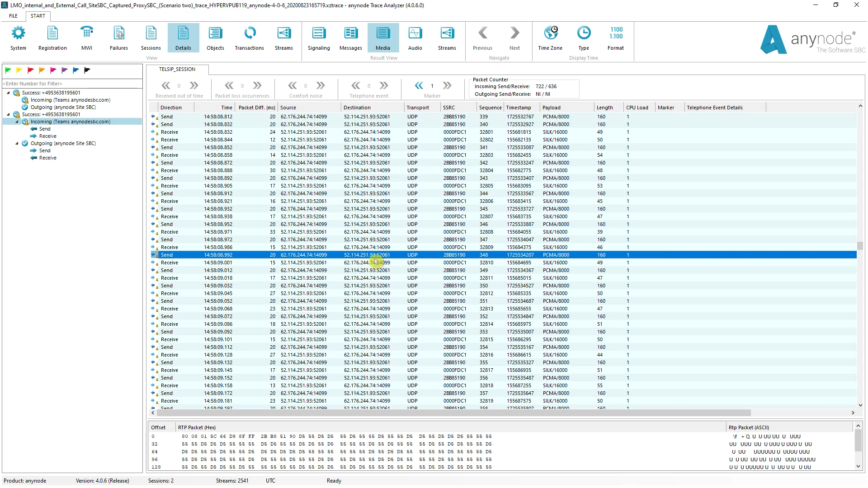Jump to previous Telephone event
This screenshot has width=868, height=488.
tap(356, 85)
